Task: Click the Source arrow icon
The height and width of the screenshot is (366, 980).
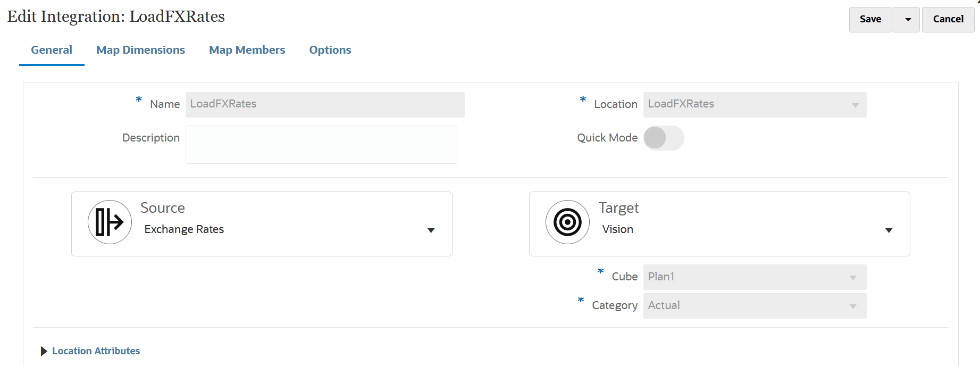Action: (x=110, y=222)
